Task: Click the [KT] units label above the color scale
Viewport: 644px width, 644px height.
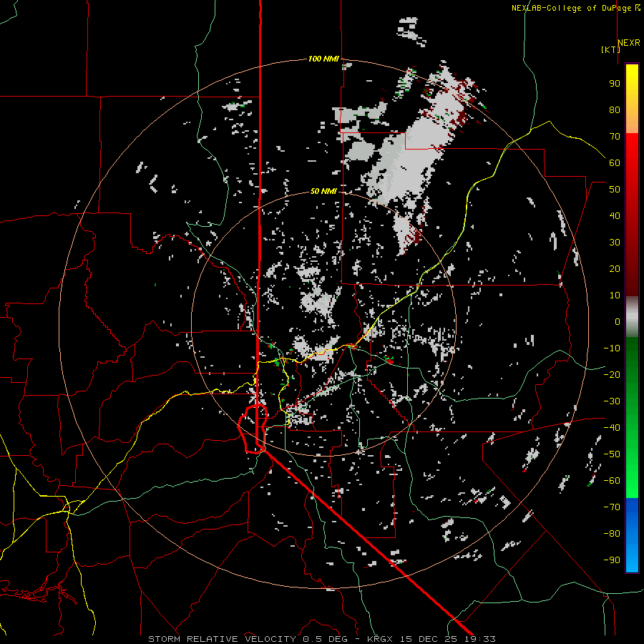Action: [x=610, y=49]
